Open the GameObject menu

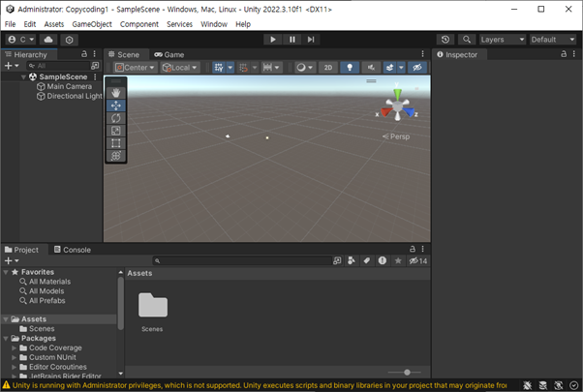tap(92, 24)
